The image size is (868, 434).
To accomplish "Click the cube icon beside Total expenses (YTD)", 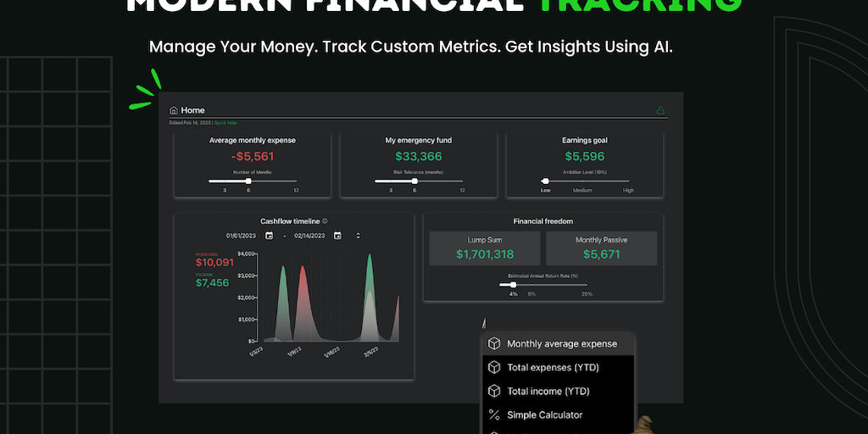I will pyautogui.click(x=494, y=368).
